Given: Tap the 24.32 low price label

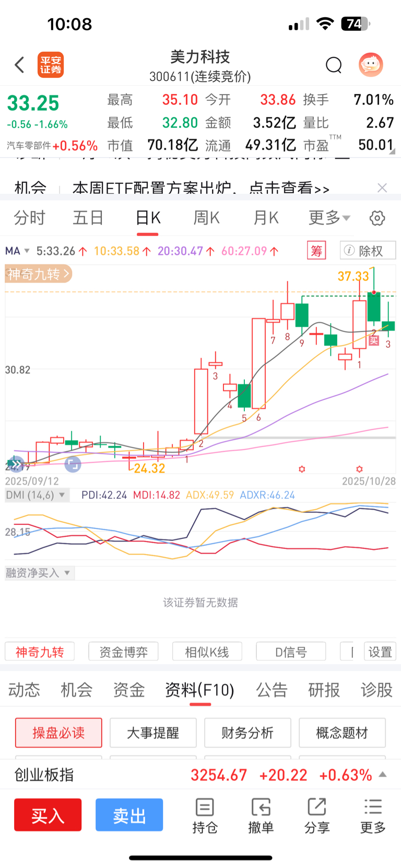Looking at the screenshot, I should [x=149, y=468].
